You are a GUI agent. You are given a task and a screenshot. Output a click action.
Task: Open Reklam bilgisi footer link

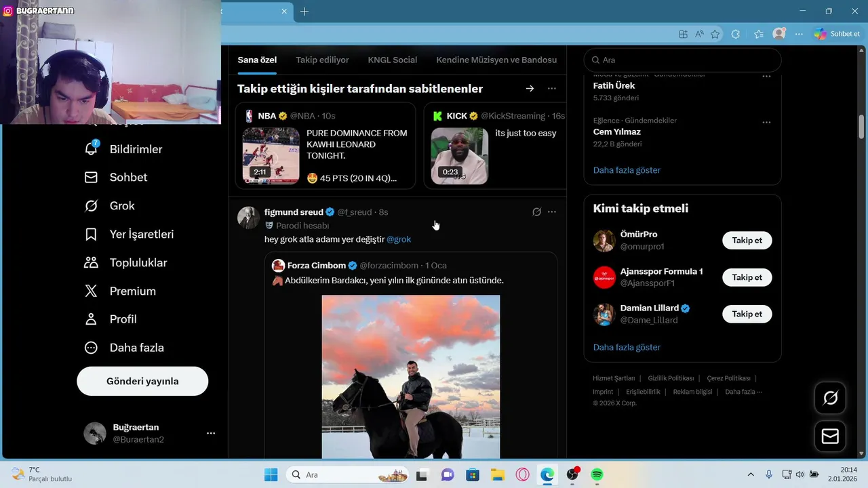point(692,392)
